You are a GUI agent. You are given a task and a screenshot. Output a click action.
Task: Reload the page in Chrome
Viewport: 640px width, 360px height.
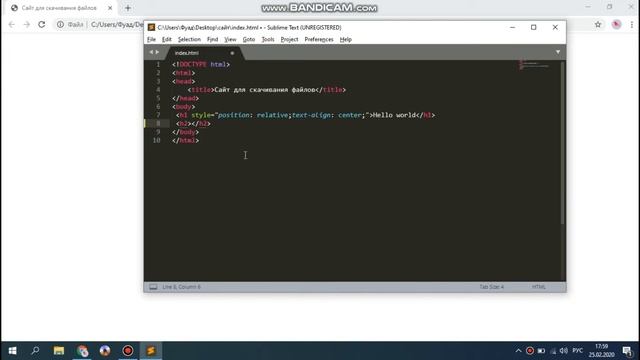coord(42,25)
